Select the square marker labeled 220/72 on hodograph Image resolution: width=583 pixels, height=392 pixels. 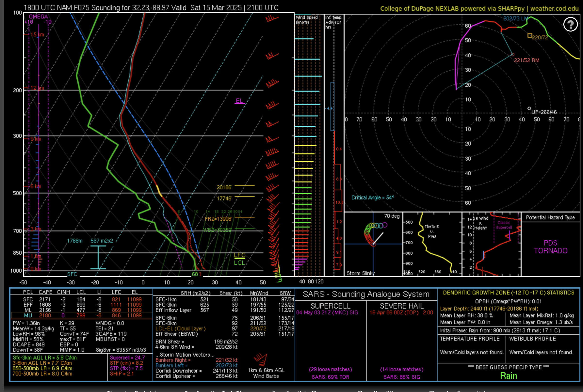pos(529,35)
